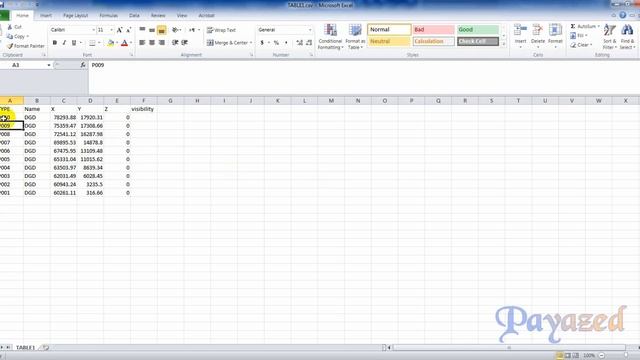Click Decrease Indent icon
Screen dimensions: 640x360
pos(175,42)
